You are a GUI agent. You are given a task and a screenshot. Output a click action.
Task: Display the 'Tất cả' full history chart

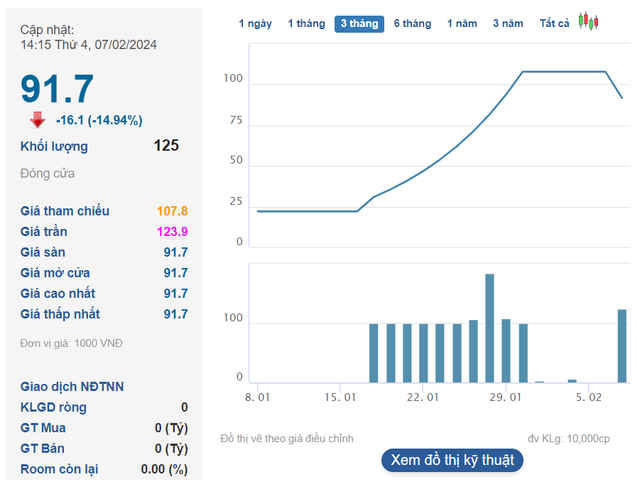point(554,23)
